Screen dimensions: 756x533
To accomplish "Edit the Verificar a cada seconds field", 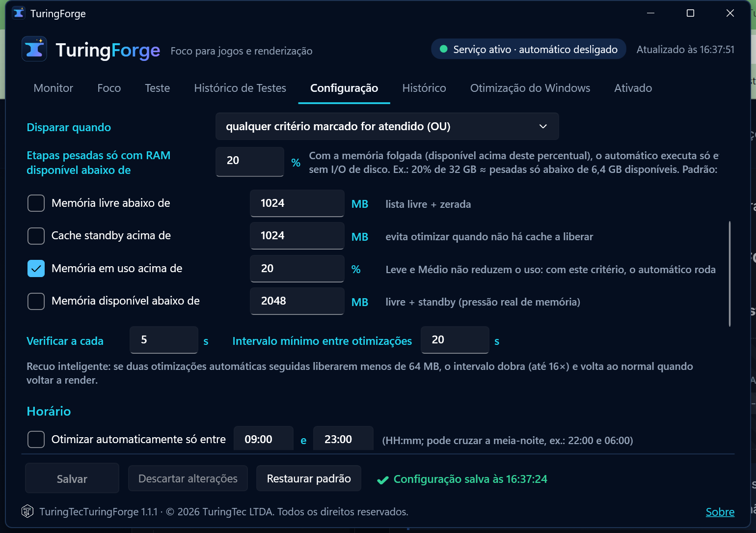I will point(164,340).
